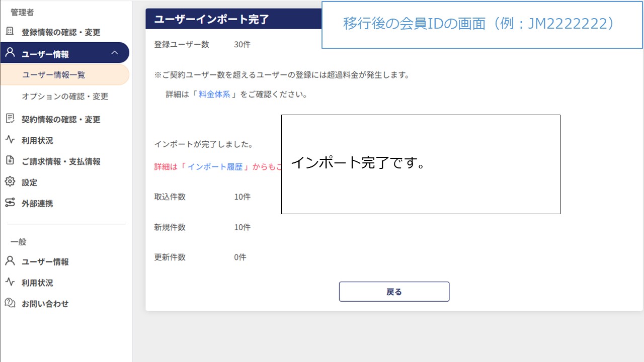Viewport: 644px width, 362px height.
Task: Open 設定 via the gear icon
Action: 10,182
